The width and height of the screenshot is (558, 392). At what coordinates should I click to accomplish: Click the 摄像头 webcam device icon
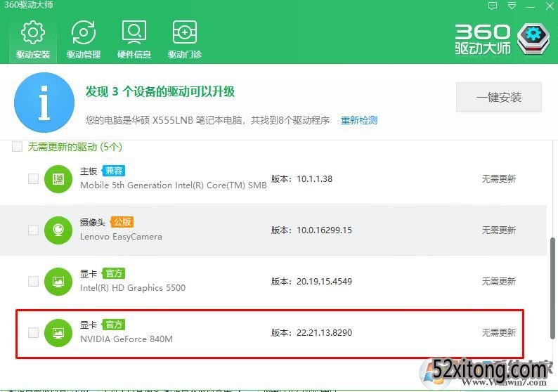58,230
